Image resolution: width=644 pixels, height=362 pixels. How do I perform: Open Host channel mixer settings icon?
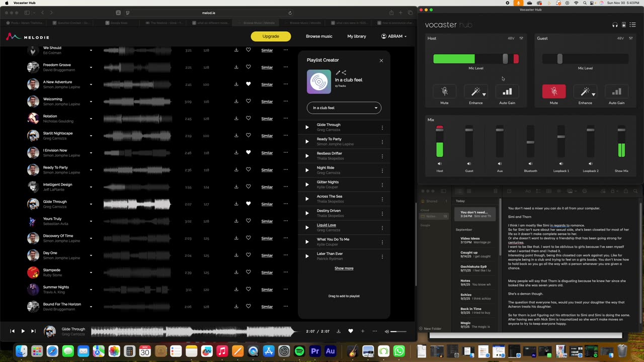pyautogui.click(x=521, y=38)
